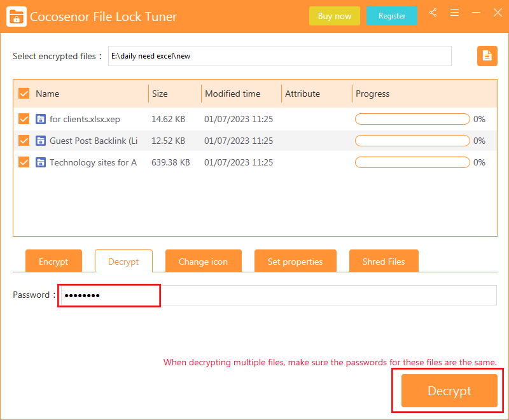Click progress bar for Technology sites row
The width and height of the screenshot is (509, 420).
(412, 162)
